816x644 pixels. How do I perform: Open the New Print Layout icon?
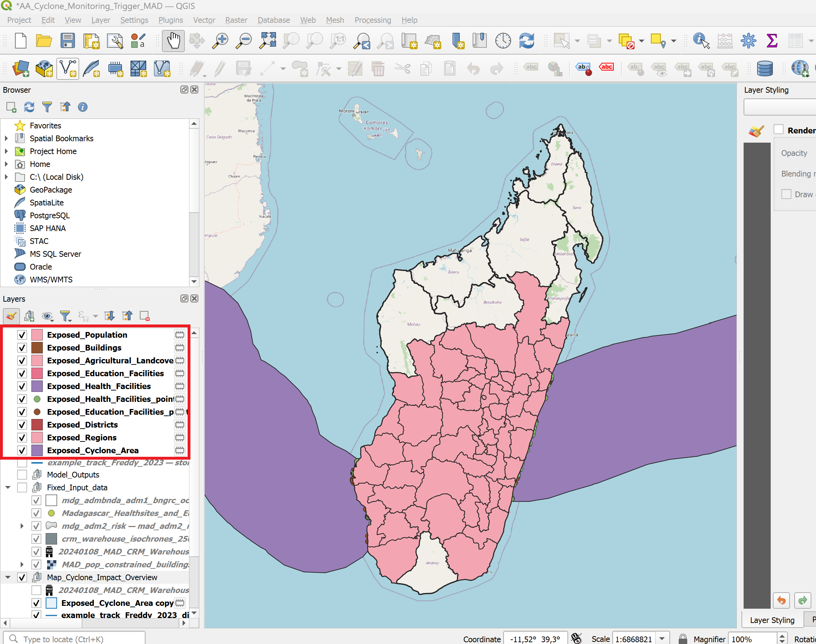(92, 40)
